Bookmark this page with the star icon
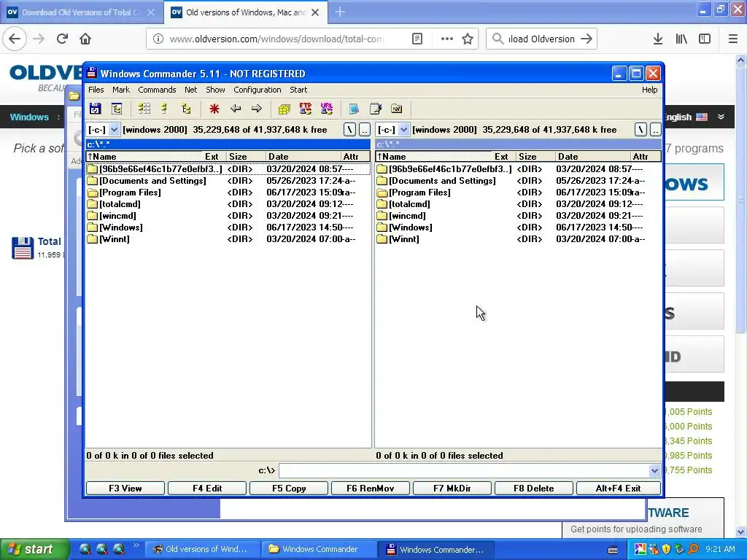 pos(468,39)
